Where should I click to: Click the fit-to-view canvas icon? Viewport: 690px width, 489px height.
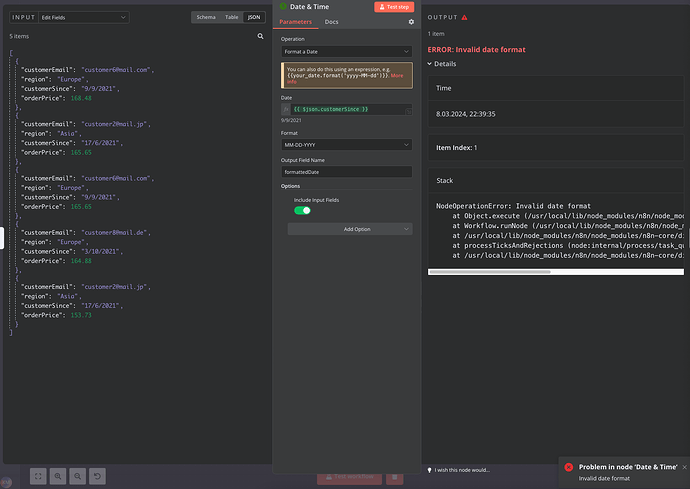tap(38, 476)
